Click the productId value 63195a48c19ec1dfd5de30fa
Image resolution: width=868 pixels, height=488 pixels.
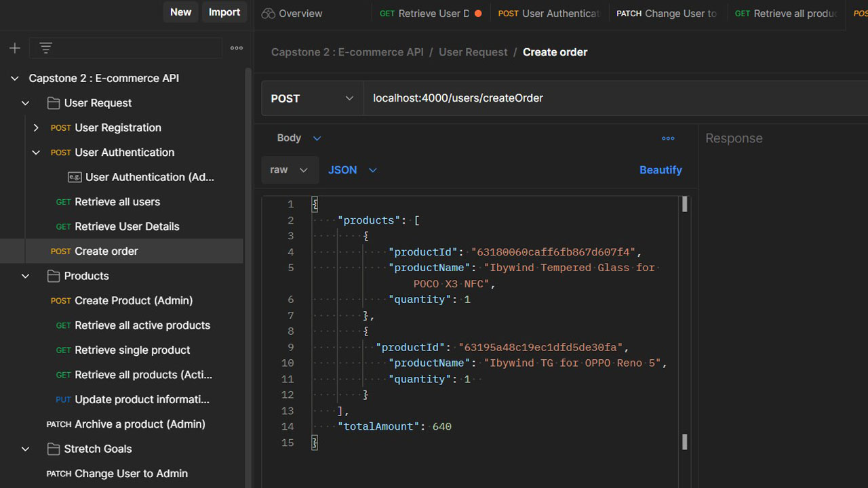541,348
